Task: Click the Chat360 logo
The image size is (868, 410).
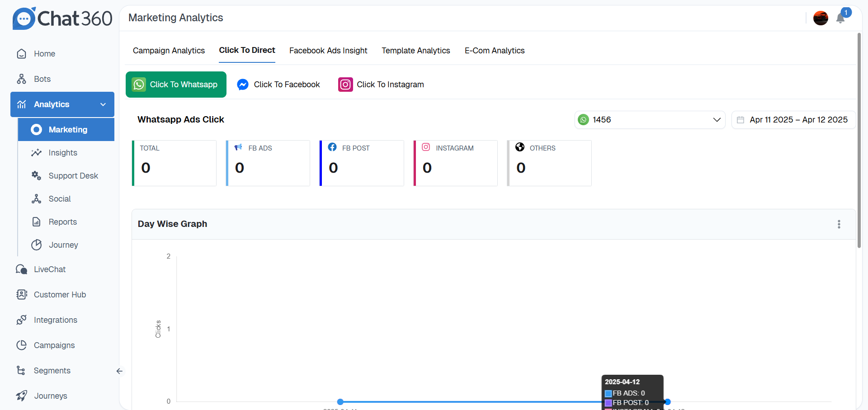Action: tap(62, 19)
